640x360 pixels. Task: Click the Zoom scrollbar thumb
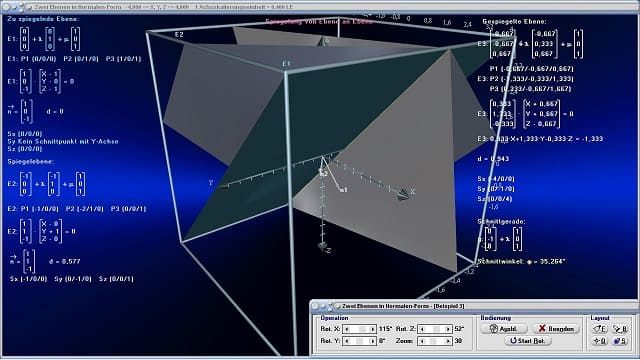[x=433, y=341]
